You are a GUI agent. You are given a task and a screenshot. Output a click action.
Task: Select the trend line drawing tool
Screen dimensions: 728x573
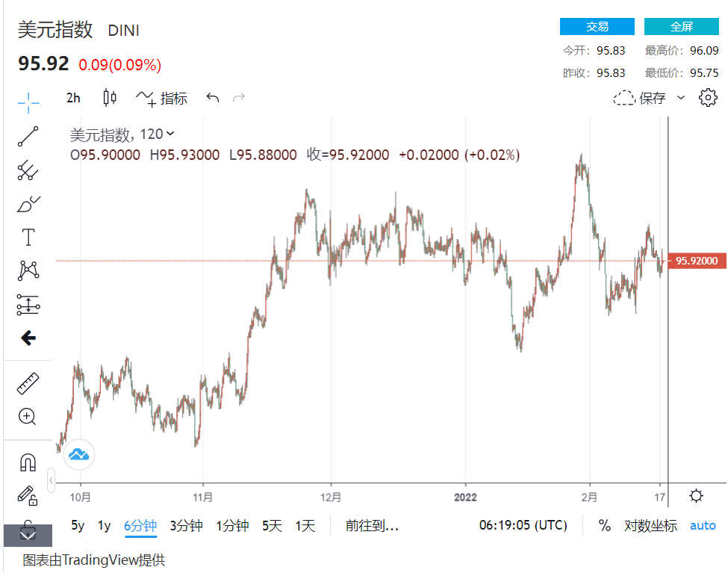coord(28,137)
